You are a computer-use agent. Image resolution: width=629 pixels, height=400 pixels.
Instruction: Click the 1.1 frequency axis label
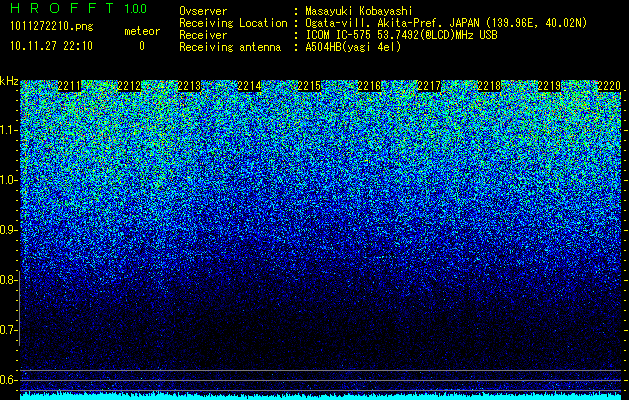(8, 130)
